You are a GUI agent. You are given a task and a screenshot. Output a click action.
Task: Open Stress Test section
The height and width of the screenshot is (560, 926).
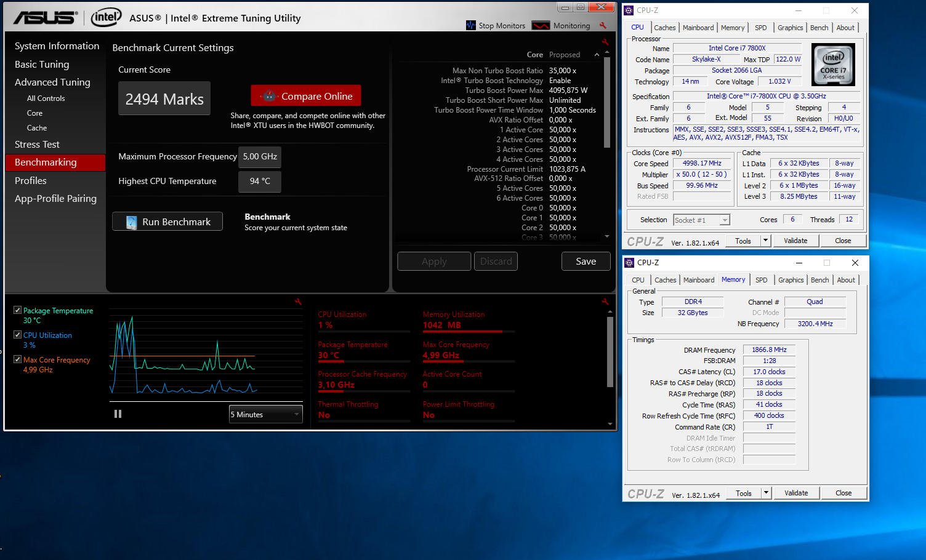click(x=37, y=145)
